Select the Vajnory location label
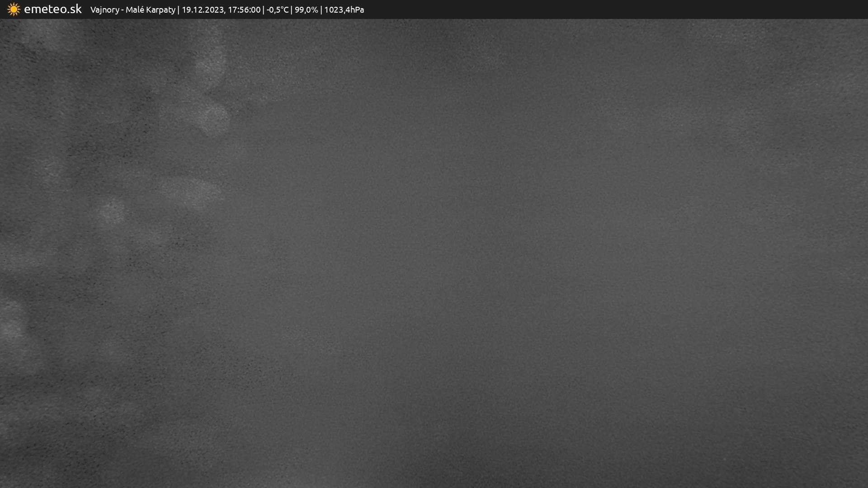868x488 pixels. coord(104,10)
